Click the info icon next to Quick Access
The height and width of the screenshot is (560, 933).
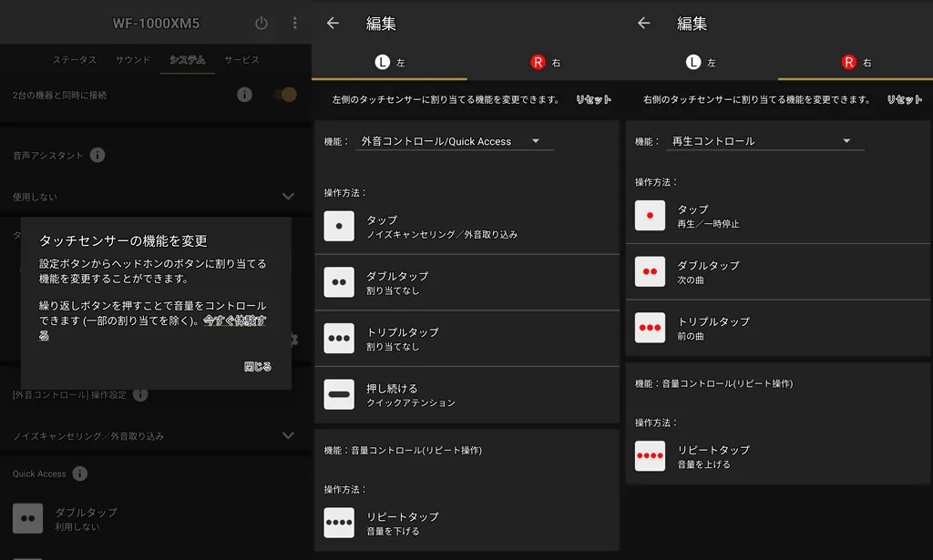tap(80, 473)
